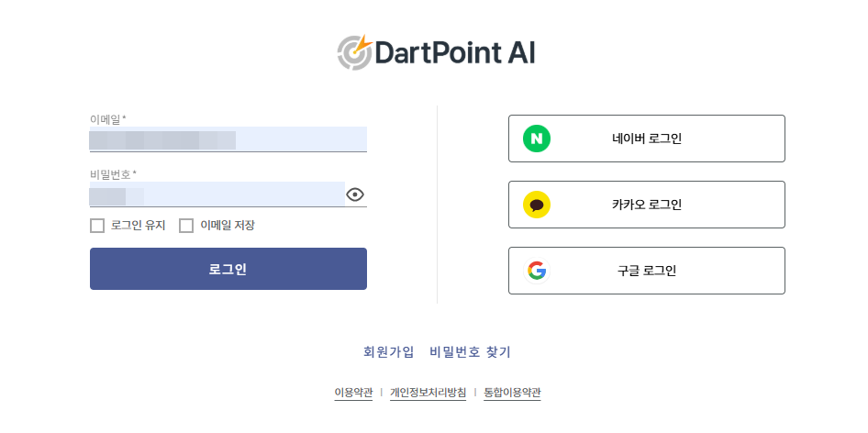Click the DartPoint target logo icon
Viewport: 868px width, 433px height.
pos(355,52)
